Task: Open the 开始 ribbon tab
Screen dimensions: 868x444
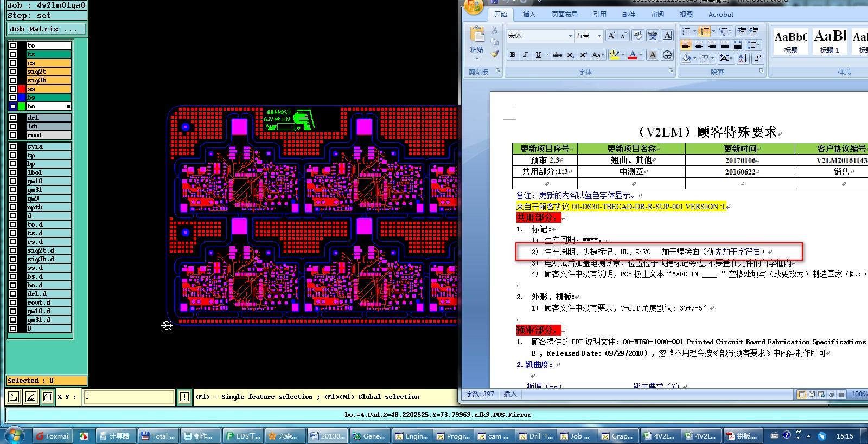Action: pyautogui.click(x=501, y=15)
